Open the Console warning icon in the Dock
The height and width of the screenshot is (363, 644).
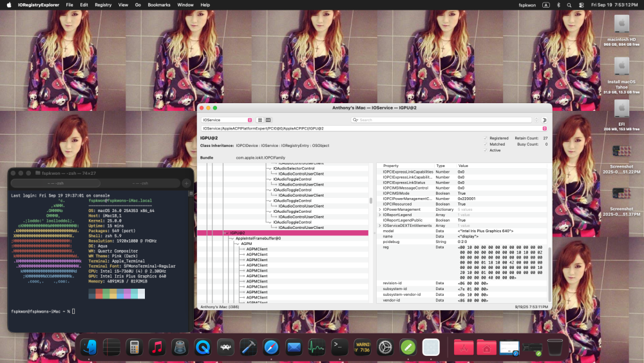click(362, 348)
